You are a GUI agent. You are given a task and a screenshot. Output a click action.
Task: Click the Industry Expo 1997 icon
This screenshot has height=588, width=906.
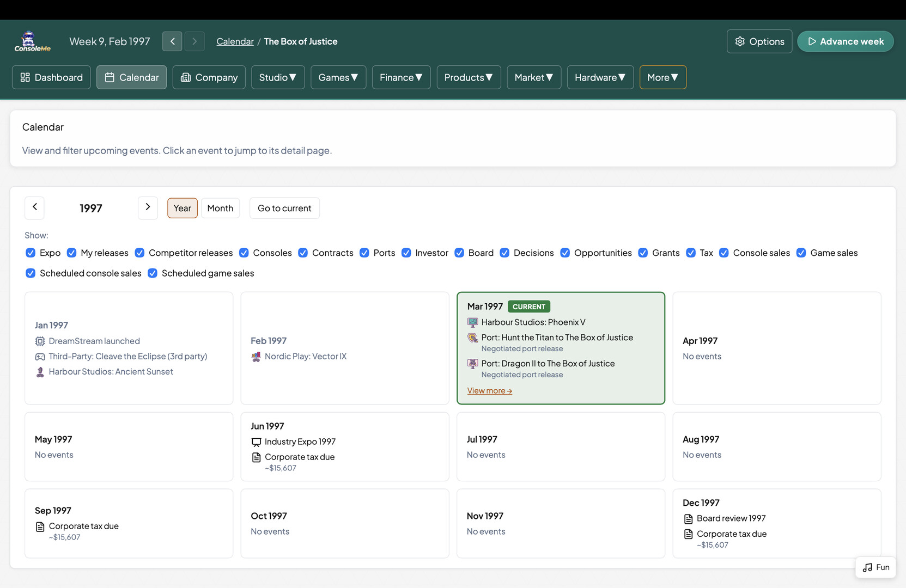click(256, 442)
